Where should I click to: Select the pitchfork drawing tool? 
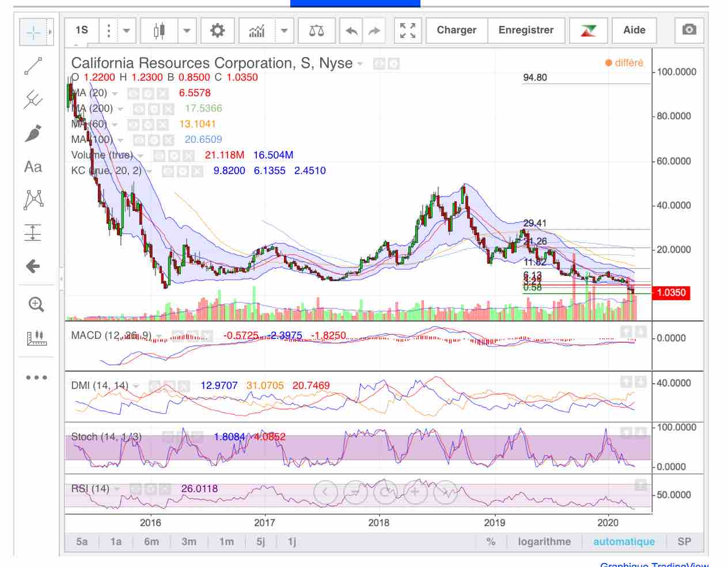coord(33,99)
